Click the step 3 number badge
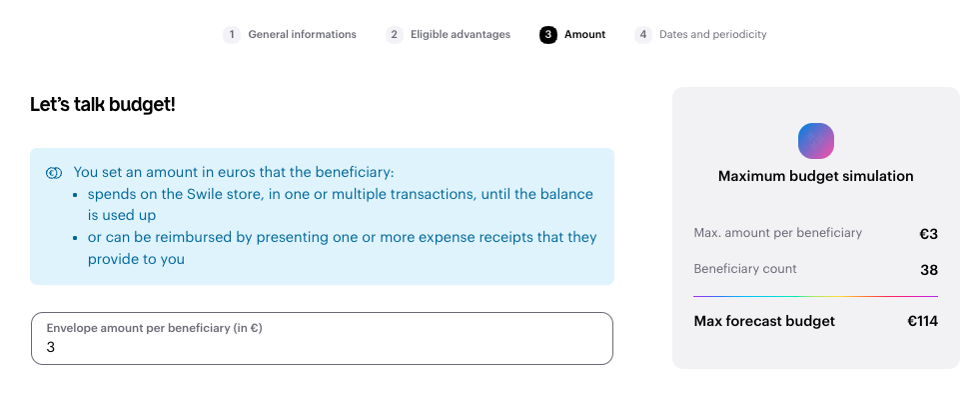The width and height of the screenshot is (980, 401). pos(548,35)
